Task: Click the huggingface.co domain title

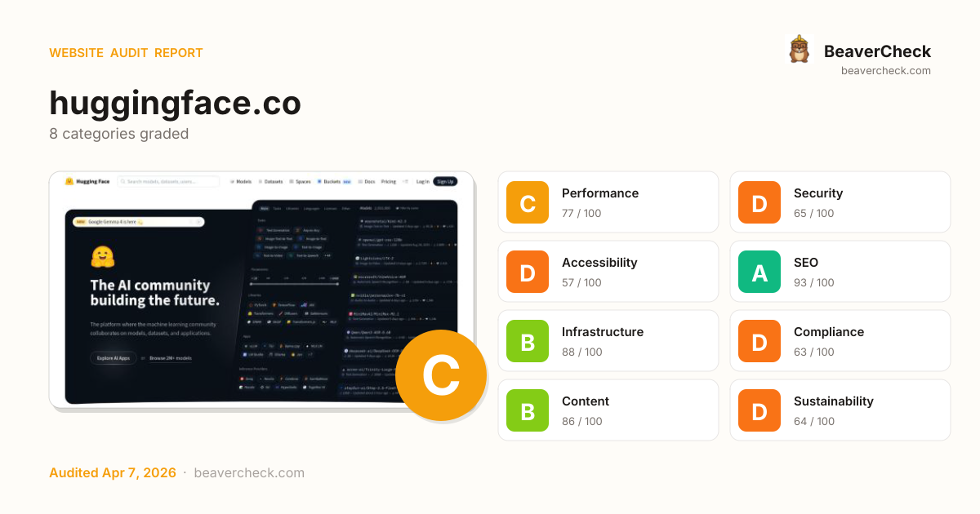Action: [x=175, y=103]
